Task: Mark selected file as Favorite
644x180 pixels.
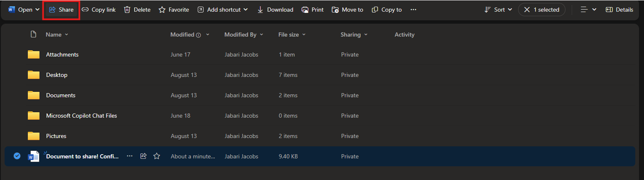Action: tap(174, 10)
